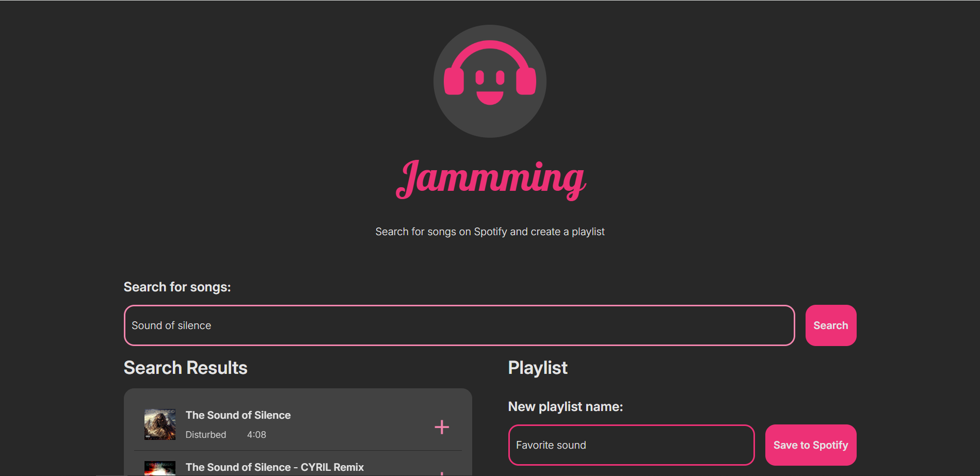Click the Playlist heading
Image resolution: width=980 pixels, height=476 pixels.
(x=537, y=368)
